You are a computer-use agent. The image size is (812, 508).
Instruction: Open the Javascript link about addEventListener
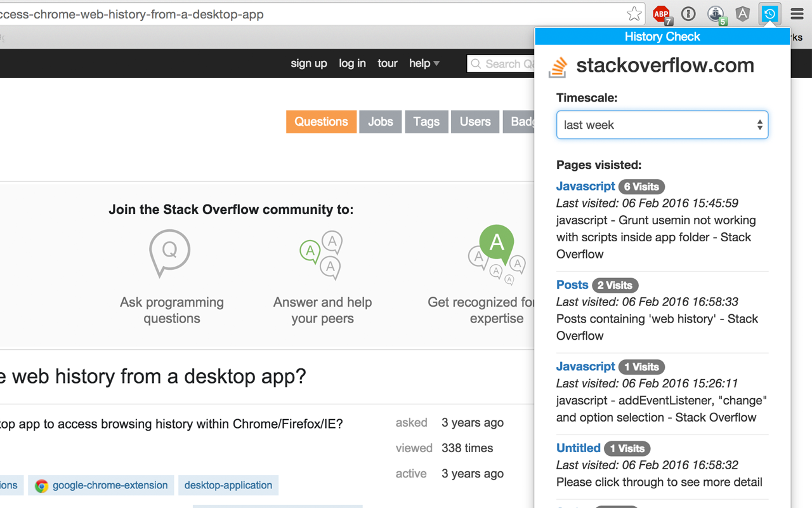pyautogui.click(x=586, y=366)
